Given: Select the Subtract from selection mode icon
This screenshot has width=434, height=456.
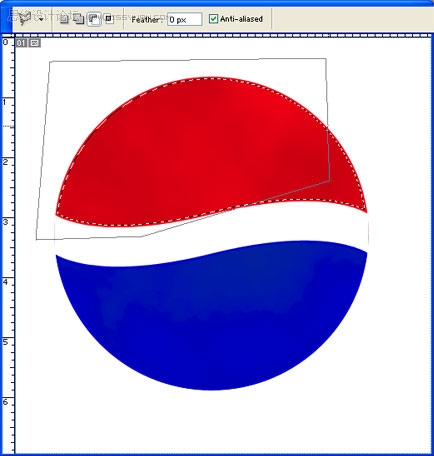Looking at the screenshot, I should coord(94,19).
